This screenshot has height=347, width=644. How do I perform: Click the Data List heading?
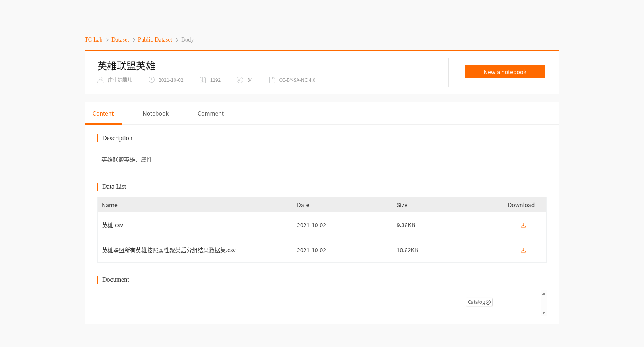click(x=114, y=187)
